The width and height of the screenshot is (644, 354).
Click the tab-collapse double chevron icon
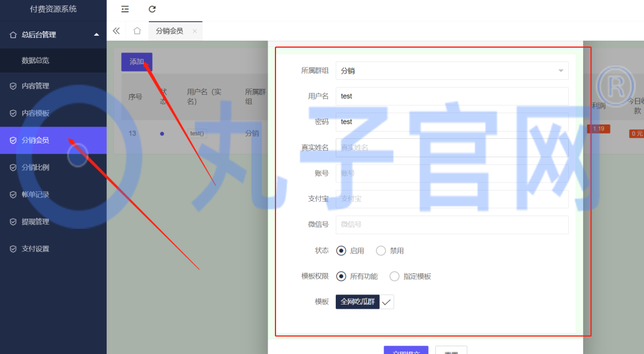click(x=116, y=30)
